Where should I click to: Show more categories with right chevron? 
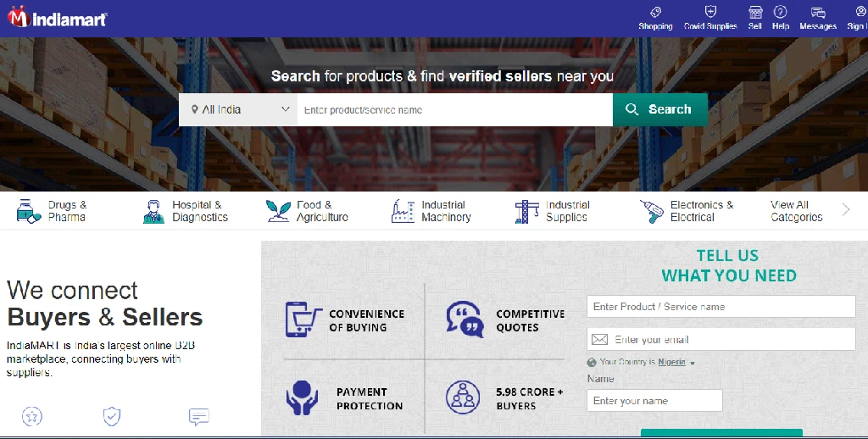[846, 209]
